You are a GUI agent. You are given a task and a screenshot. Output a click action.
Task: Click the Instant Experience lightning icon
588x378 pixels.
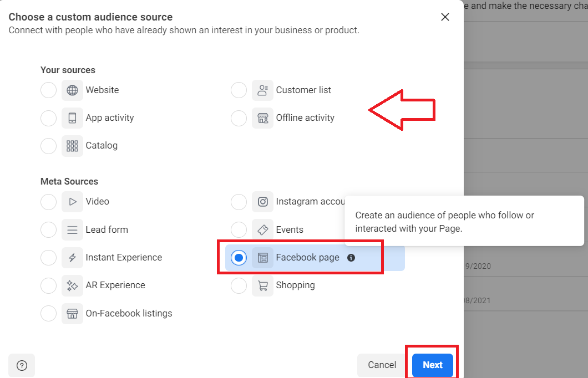pos(72,257)
